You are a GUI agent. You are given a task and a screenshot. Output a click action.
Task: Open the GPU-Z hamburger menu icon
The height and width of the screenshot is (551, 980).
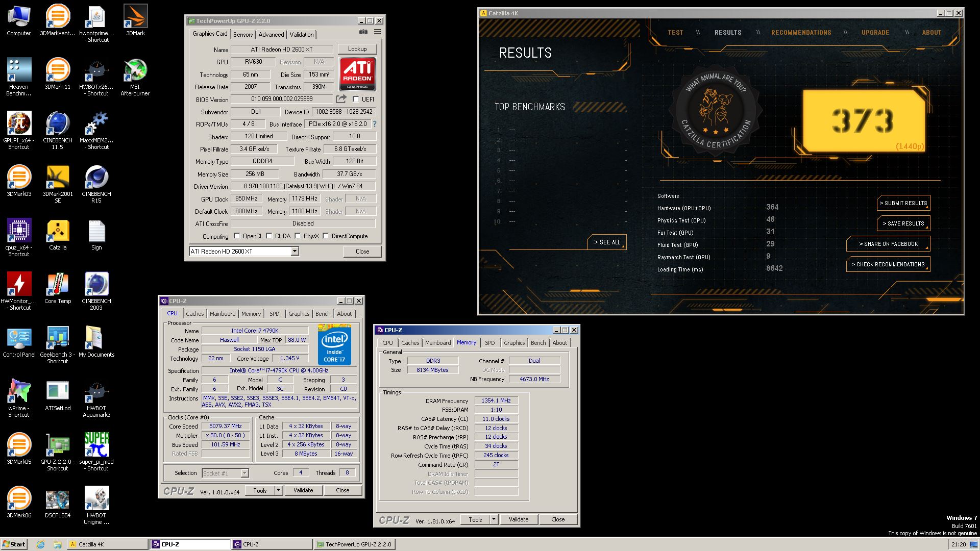(377, 32)
